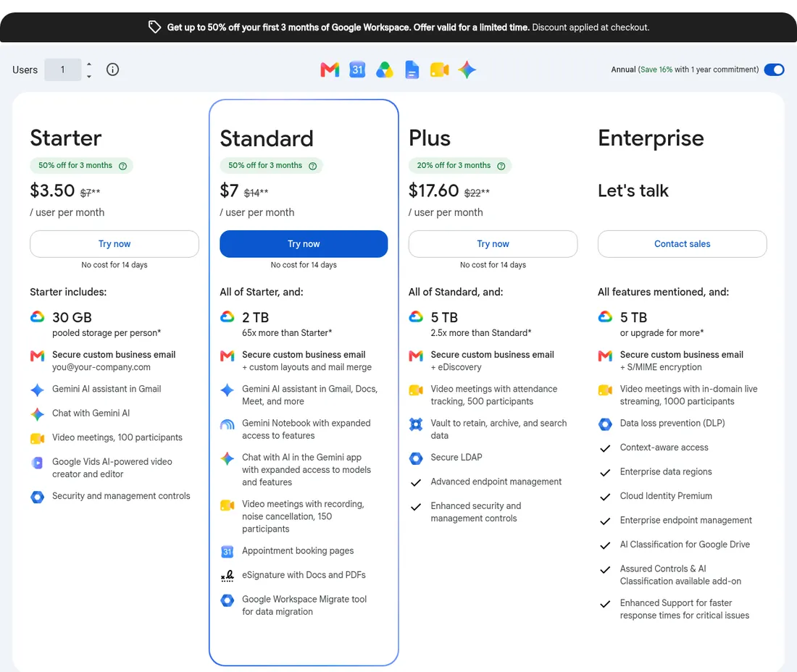Click the price tag icon in the promo banner

pos(154,27)
